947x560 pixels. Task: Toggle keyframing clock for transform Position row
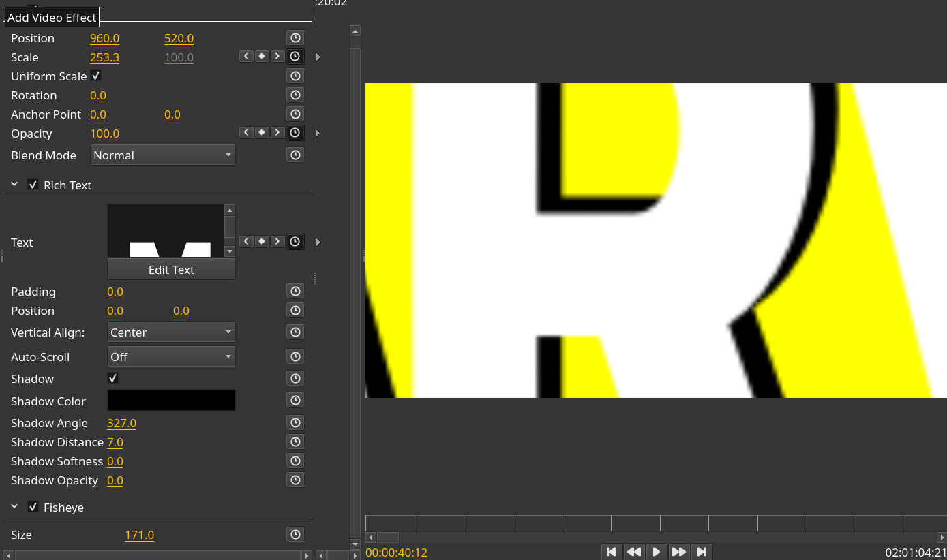[295, 37]
